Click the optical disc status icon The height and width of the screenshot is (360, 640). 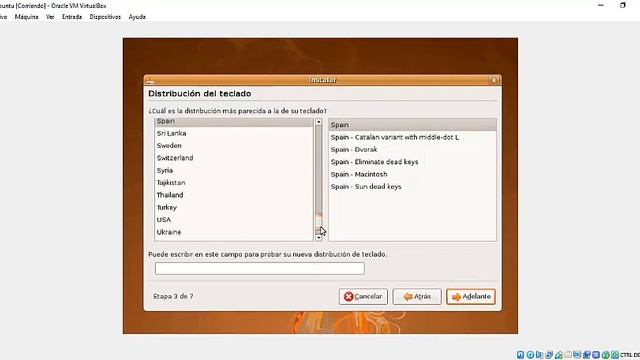point(530,355)
